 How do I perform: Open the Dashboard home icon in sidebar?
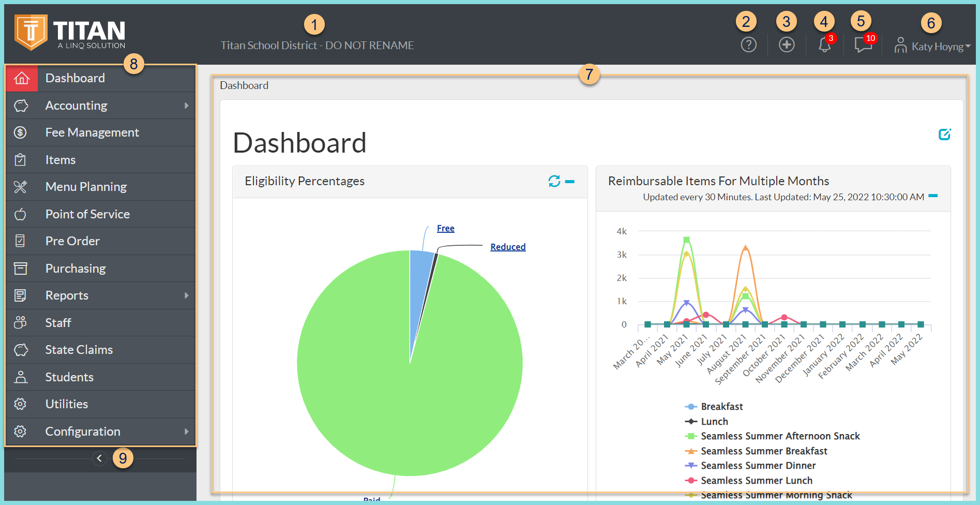coord(21,78)
